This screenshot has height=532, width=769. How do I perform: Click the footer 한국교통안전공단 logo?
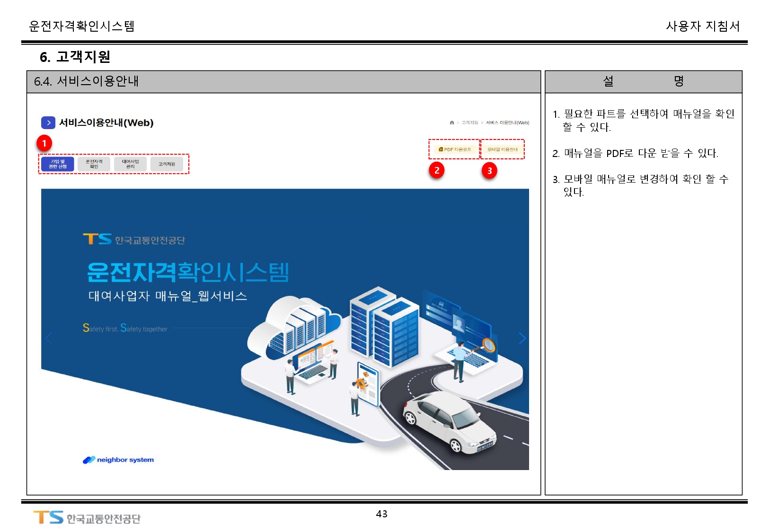pos(87,518)
